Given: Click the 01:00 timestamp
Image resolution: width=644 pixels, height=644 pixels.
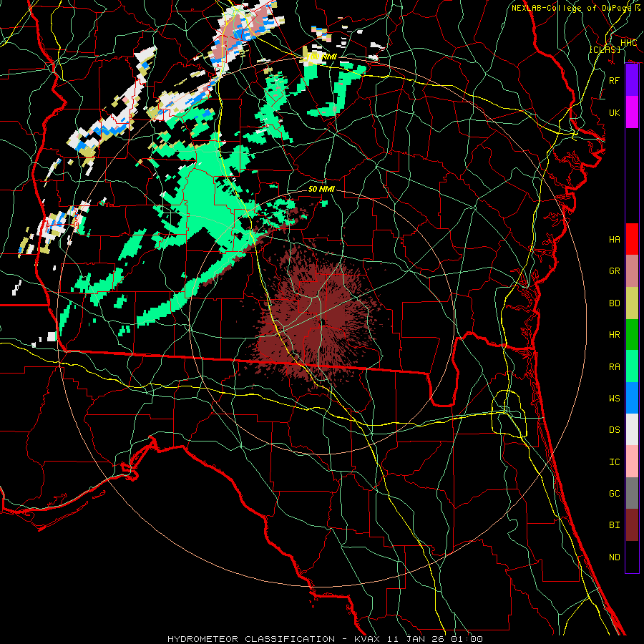Looking at the screenshot, I should coord(467,639).
